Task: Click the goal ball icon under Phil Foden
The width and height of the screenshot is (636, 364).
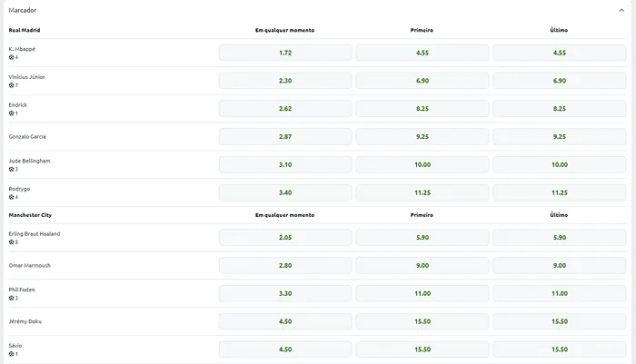Action: (11, 298)
